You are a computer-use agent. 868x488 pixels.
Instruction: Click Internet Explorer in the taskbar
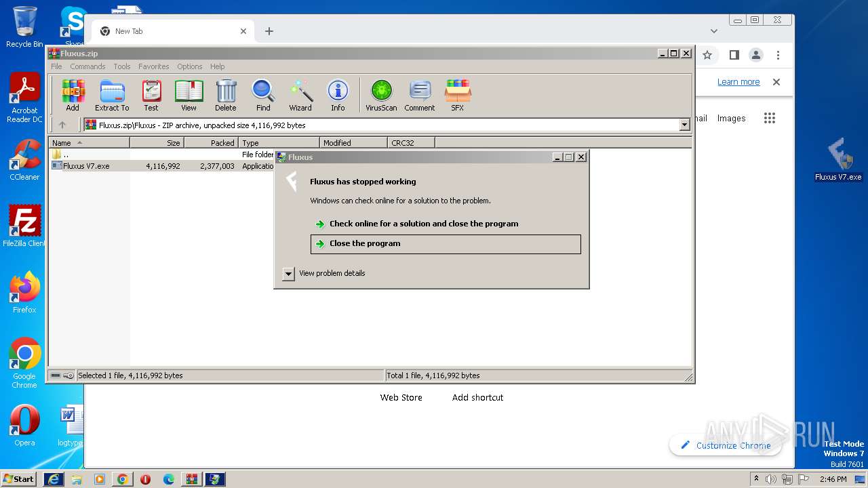[x=54, y=479]
